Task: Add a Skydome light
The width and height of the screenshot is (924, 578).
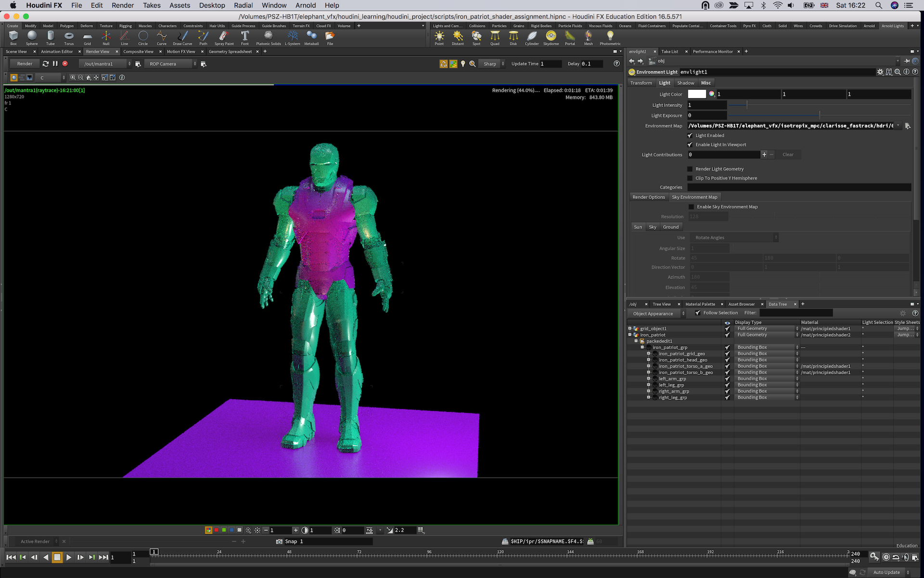Action: click(551, 38)
